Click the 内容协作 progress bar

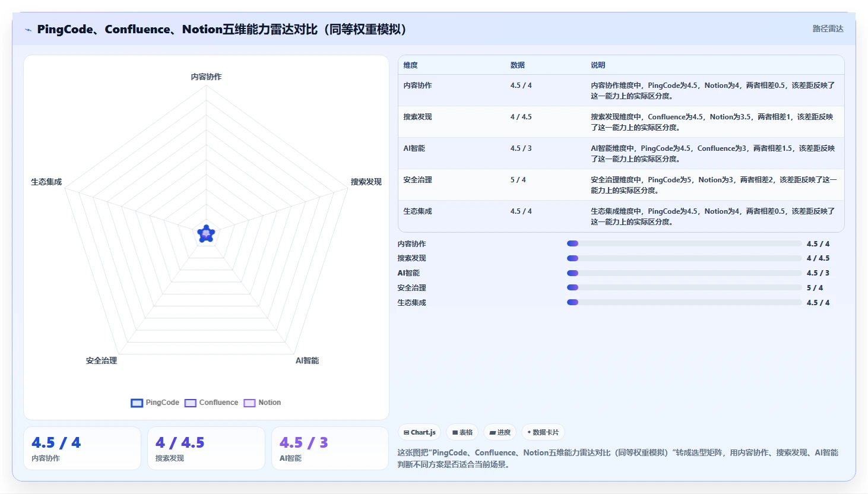684,243
